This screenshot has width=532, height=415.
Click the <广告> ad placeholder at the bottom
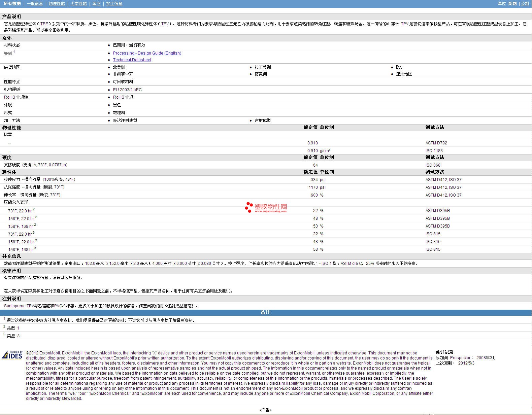pyautogui.click(x=265, y=410)
